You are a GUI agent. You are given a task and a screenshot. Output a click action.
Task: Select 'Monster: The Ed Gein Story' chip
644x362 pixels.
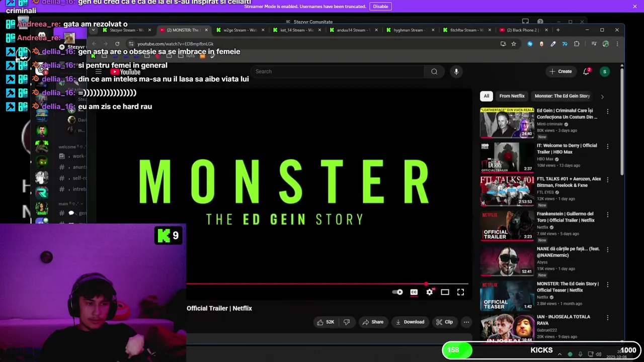click(x=562, y=96)
